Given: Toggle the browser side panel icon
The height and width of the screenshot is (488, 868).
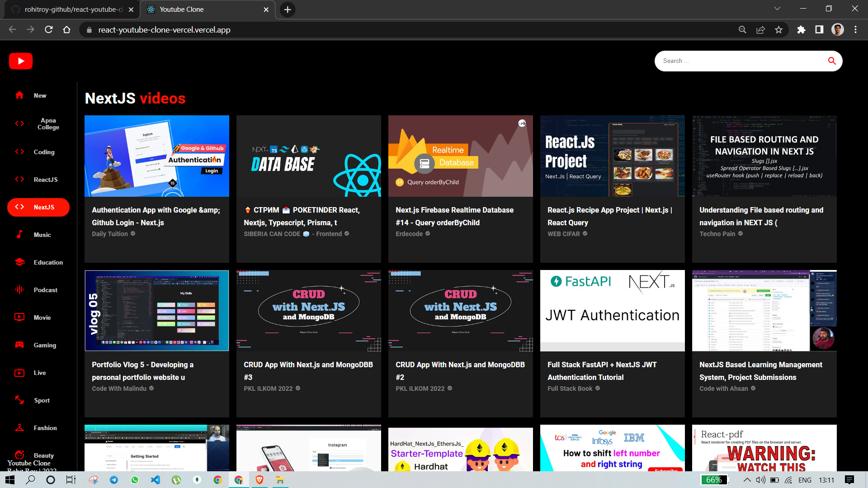Looking at the screenshot, I should point(819,30).
